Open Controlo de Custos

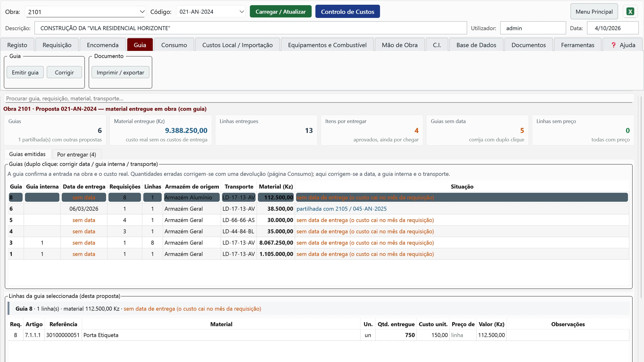(347, 12)
